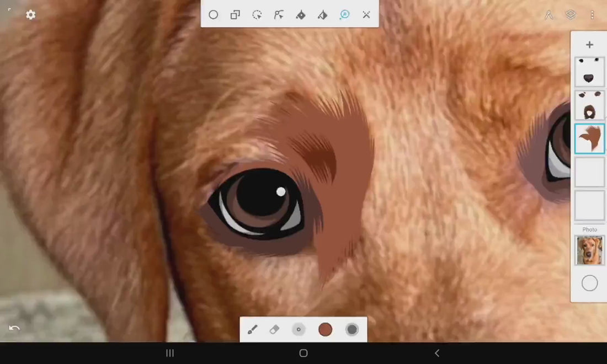This screenshot has height=364, width=607.
Task: Select the dog Photo layer thumbnail
Action: point(589,250)
